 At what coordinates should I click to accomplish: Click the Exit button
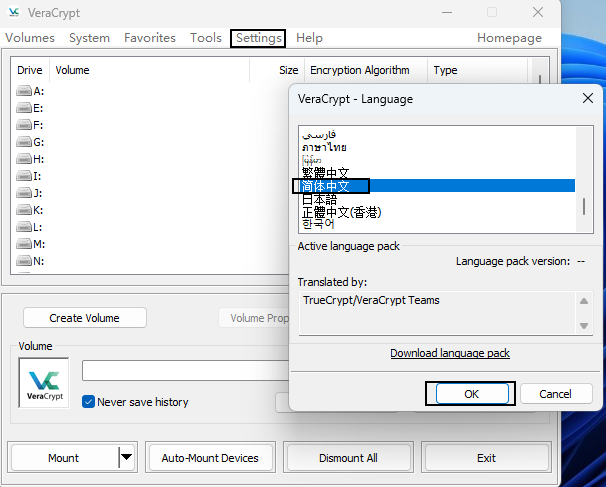click(x=486, y=458)
